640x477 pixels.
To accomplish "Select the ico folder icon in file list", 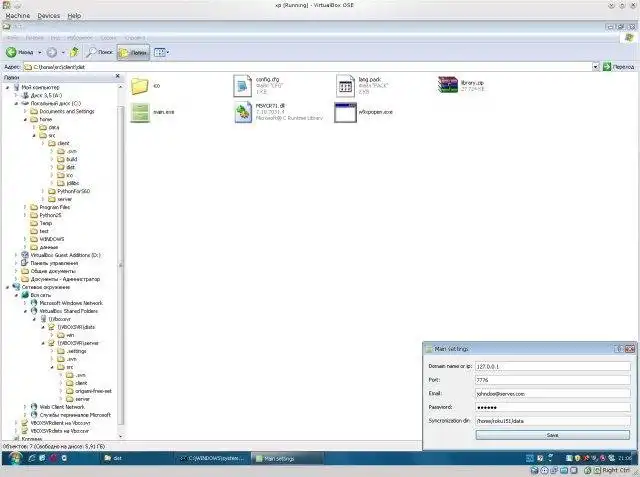I will (140, 86).
